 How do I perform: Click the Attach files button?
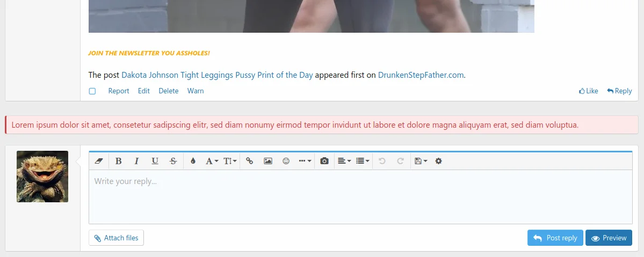pyautogui.click(x=116, y=238)
